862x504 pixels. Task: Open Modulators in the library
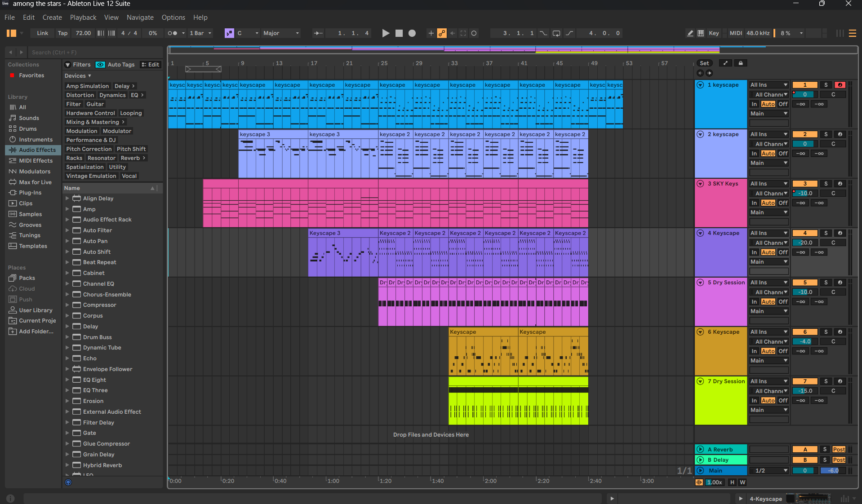[35, 172]
